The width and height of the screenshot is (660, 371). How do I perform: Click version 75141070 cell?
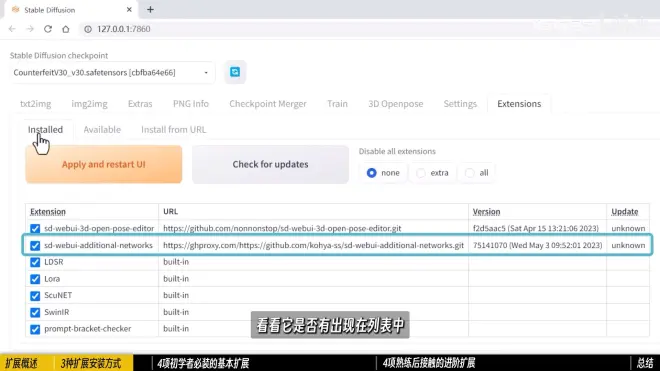(x=538, y=245)
